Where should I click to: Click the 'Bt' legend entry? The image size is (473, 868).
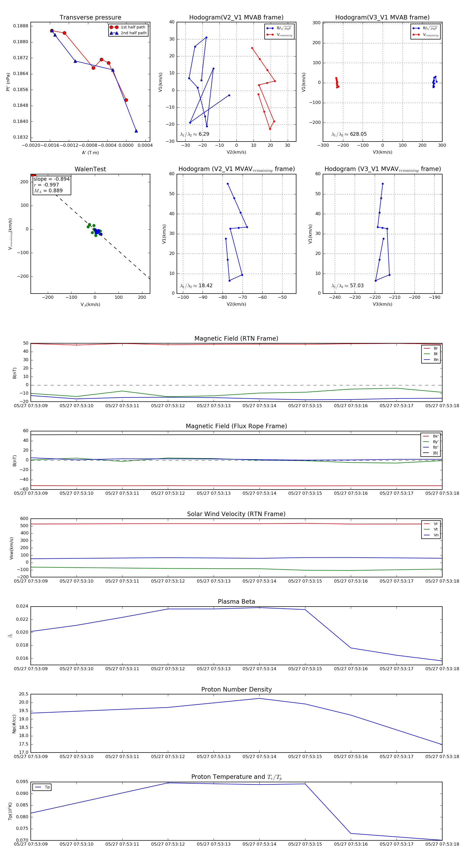[x=431, y=354]
